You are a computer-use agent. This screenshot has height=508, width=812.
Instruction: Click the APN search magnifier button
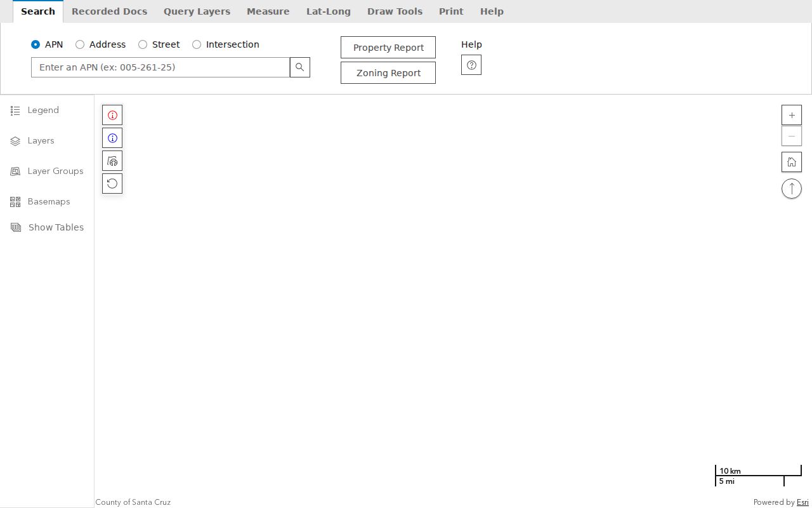tap(300, 67)
